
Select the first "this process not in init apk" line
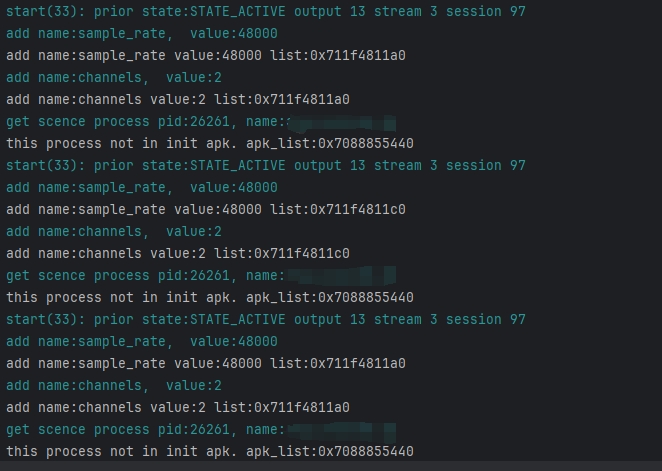pos(209,143)
